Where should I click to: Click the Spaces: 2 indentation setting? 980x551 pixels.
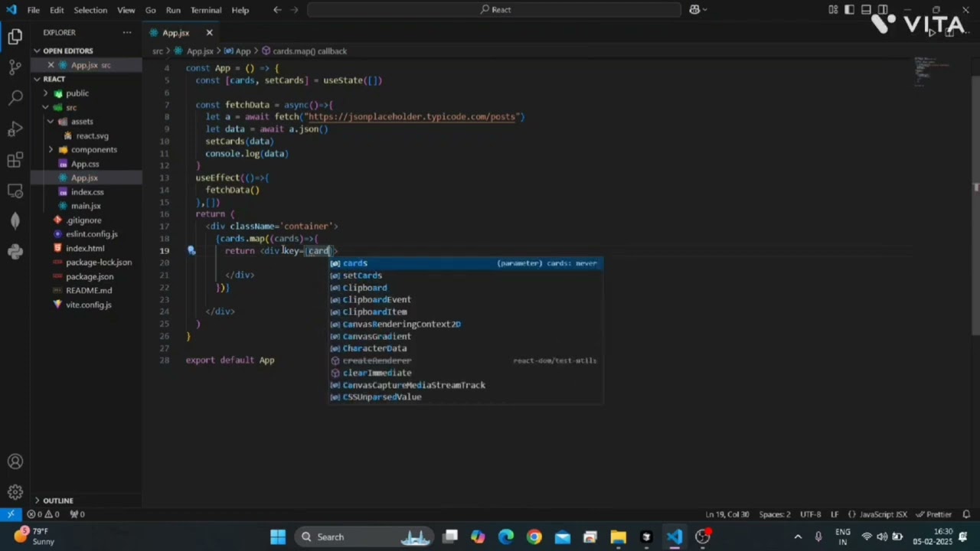pyautogui.click(x=775, y=514)
